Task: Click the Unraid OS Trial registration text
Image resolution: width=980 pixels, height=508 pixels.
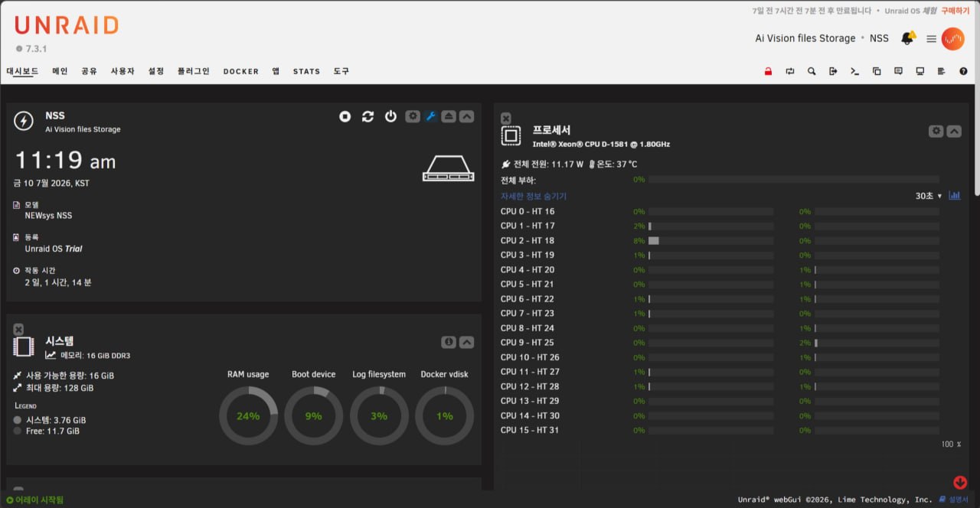Action: [54, 249]
